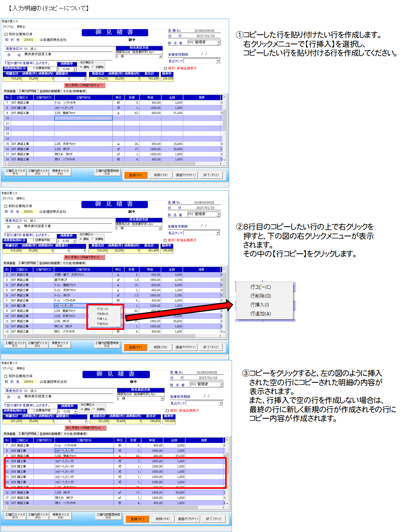Viewport: 403px width, 532px height.
Task: Click the pink 他の見積から明細内容をコピー button in top screenshot
Action: pos(85,85)
